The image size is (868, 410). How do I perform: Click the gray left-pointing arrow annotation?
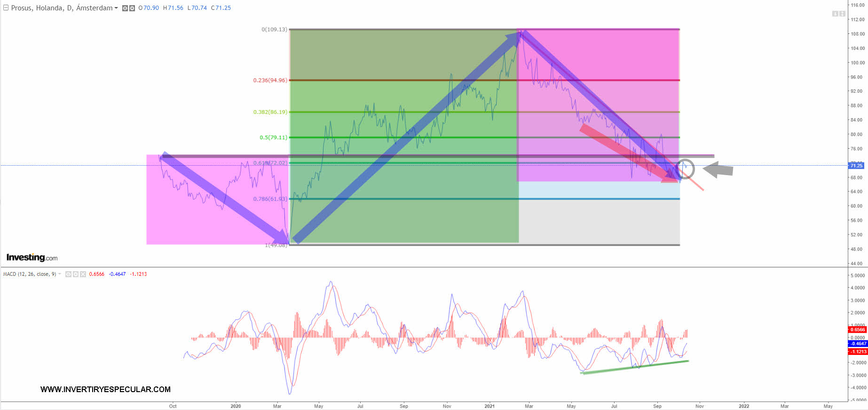[x=718, y=169]
